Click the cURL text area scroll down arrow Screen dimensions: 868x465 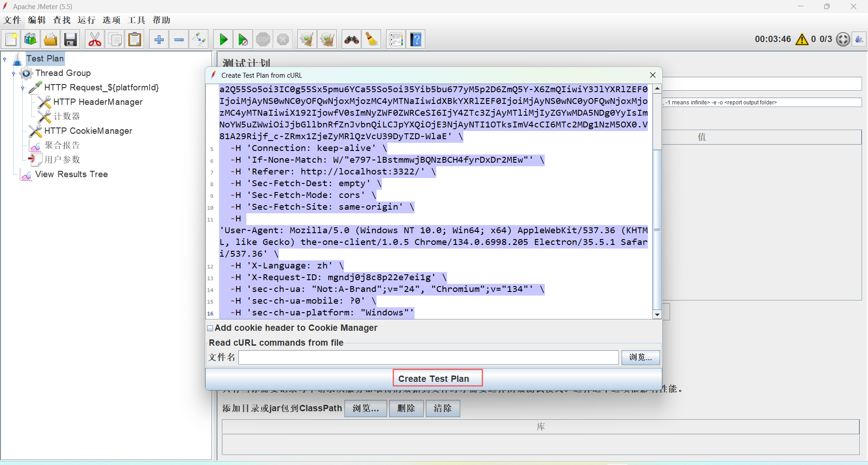(x=657, y=315)
